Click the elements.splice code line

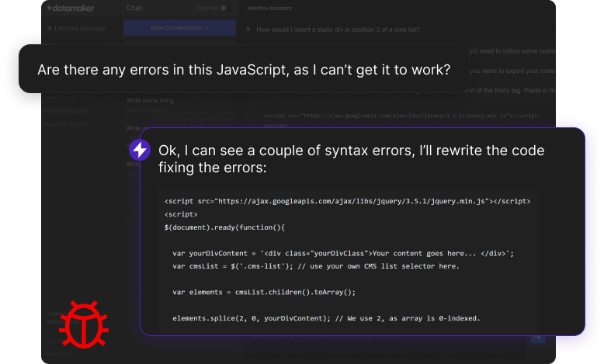pyautogui.click(x=326, y=318)
